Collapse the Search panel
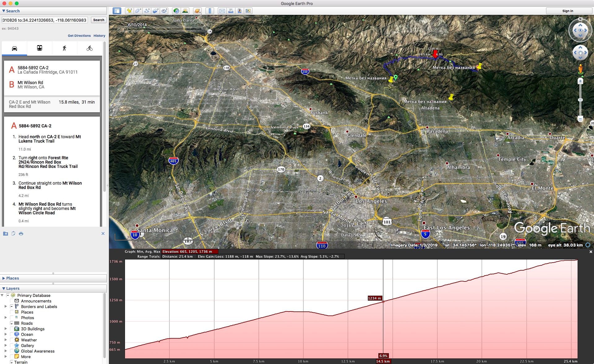The width and height of the screenshot is (594, 364). pos(4,11)
